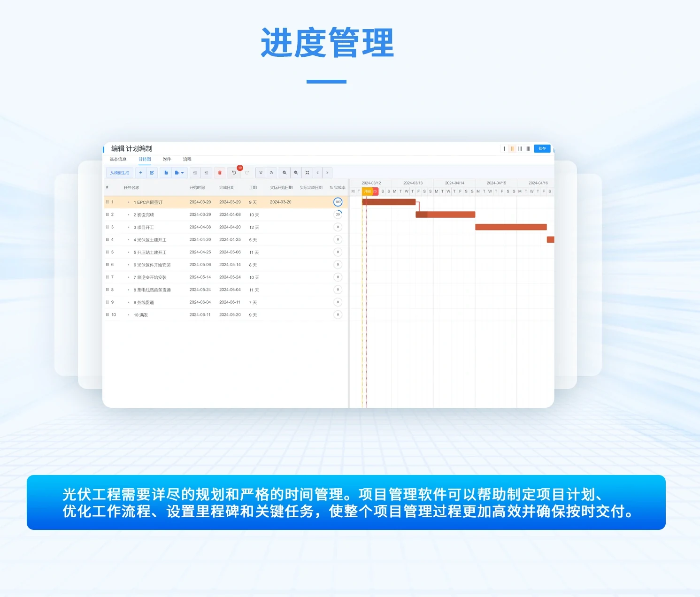Open the 基本信息 tab

[x=118, y=160]
